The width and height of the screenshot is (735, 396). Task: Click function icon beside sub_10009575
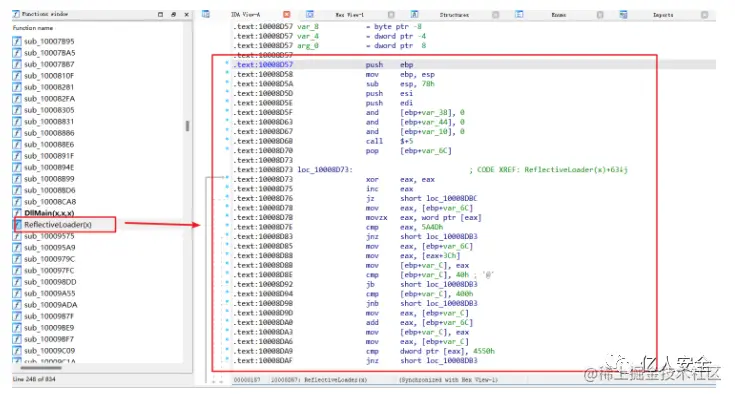[17, 236]
